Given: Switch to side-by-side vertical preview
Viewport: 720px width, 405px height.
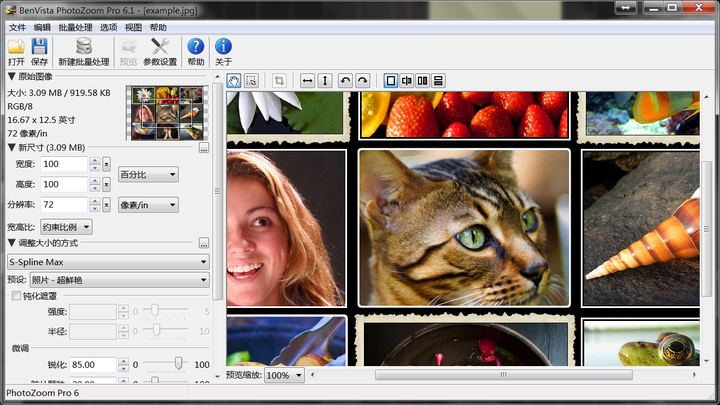Looking at the screenshot, I should point(422,81).
